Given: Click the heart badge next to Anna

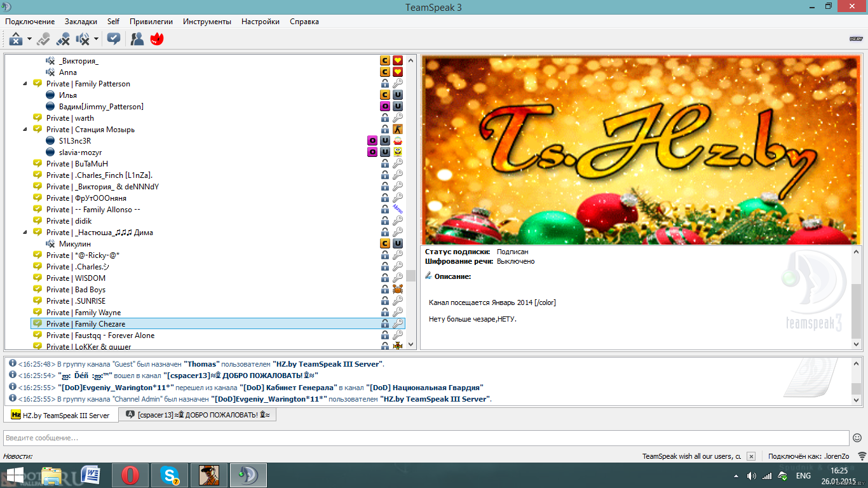Looking at the screenshot, I should [x=398, y=72].
